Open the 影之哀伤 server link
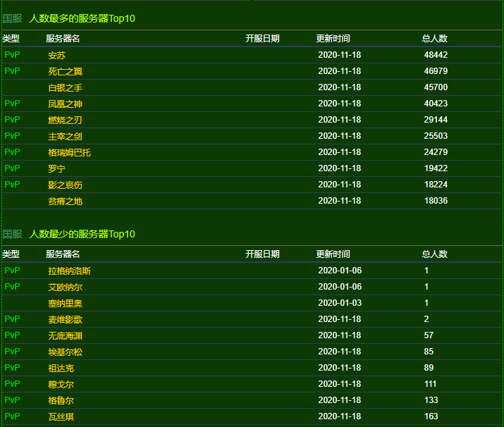 coord(66,185)
